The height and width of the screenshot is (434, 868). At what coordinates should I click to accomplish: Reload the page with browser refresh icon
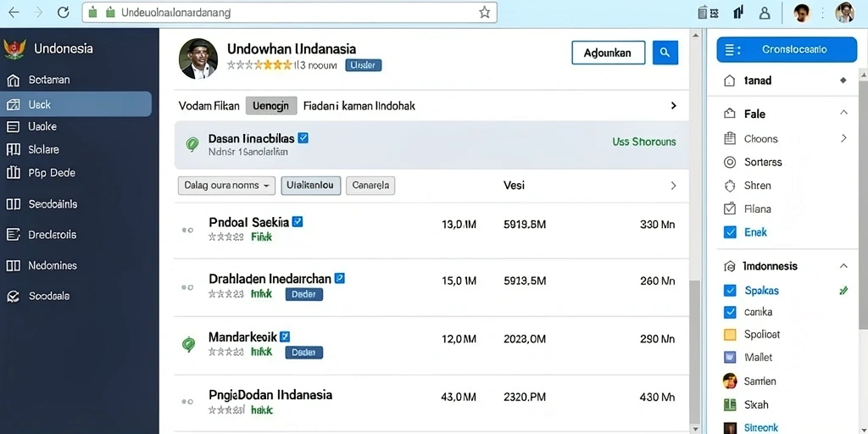pos(64,12)
